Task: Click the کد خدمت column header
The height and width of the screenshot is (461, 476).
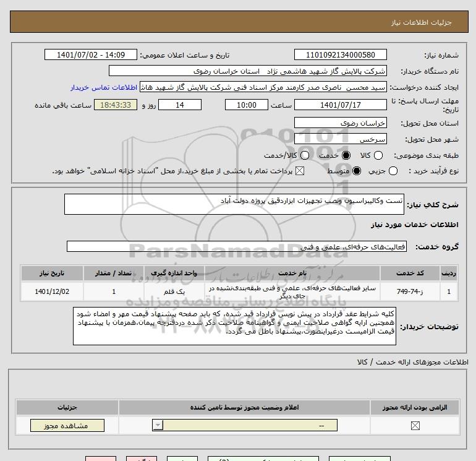Action: pyautogui.click(x=410, y=273)
